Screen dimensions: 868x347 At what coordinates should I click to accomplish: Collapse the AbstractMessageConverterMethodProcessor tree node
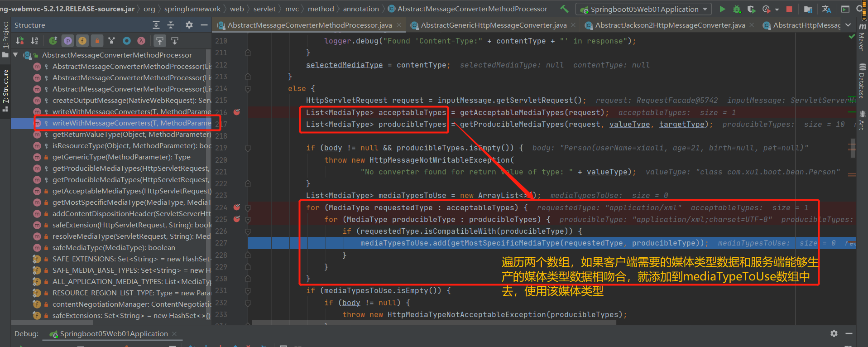[x=15, y=55]
